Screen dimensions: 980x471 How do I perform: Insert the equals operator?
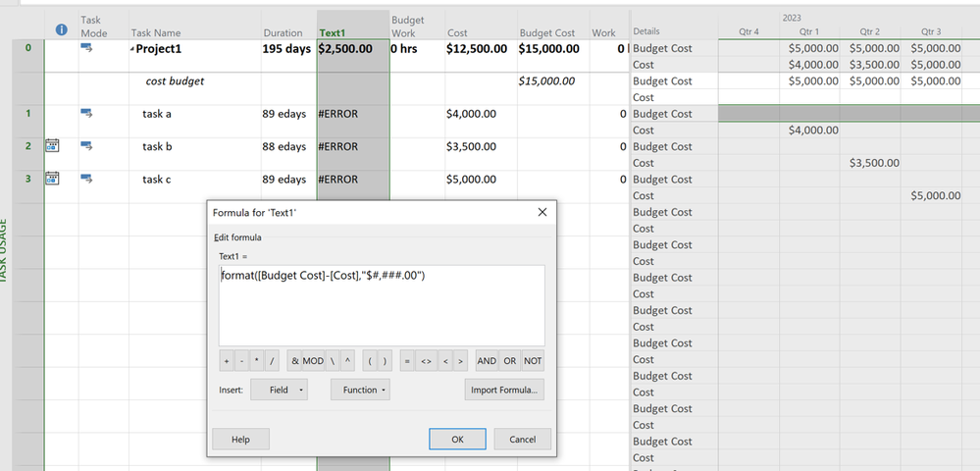(407, 361)
